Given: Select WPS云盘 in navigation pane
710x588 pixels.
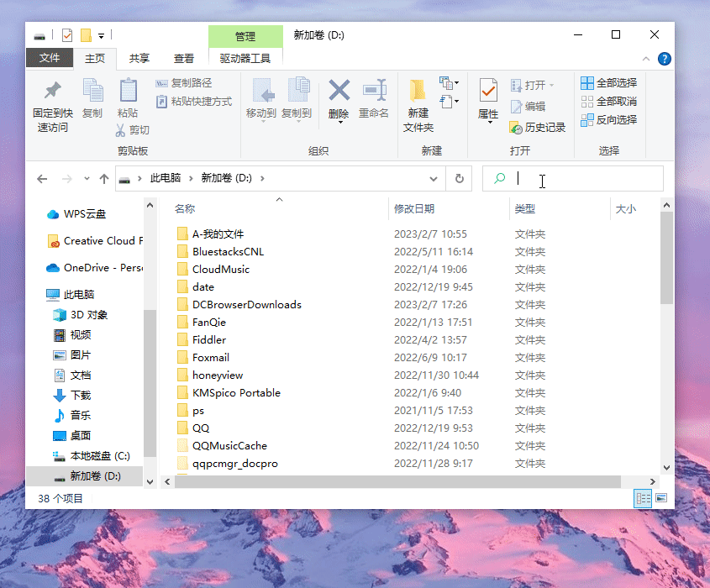Looking at the screenshot, I should (76, 214).
